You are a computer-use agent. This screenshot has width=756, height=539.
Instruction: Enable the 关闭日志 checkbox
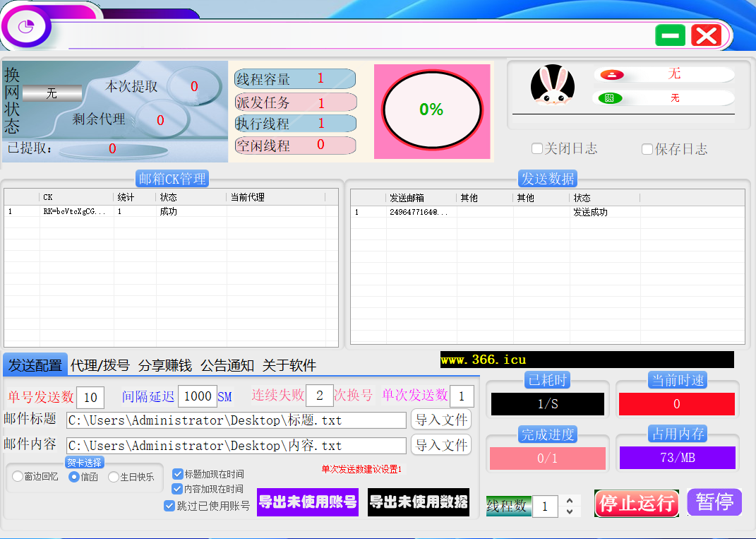coord(537,149)
